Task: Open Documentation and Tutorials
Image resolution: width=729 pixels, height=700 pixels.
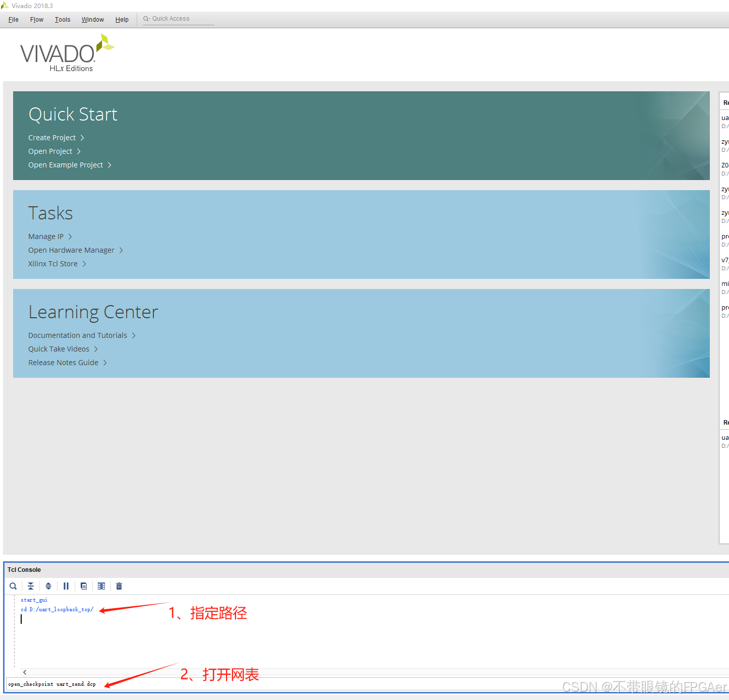Action: pyautogui.click(x=78, y=335)
